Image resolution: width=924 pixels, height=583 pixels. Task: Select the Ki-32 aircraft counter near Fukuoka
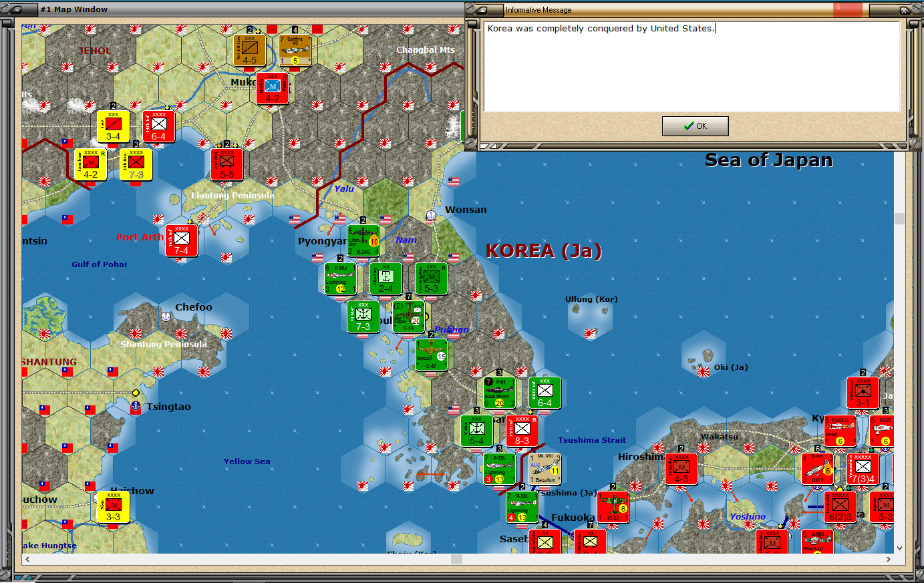point(613,507)
